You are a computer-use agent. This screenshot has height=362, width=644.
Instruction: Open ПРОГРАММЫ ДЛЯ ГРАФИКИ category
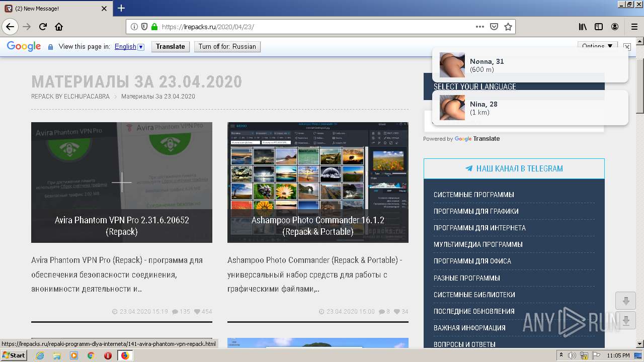point(476,211)
